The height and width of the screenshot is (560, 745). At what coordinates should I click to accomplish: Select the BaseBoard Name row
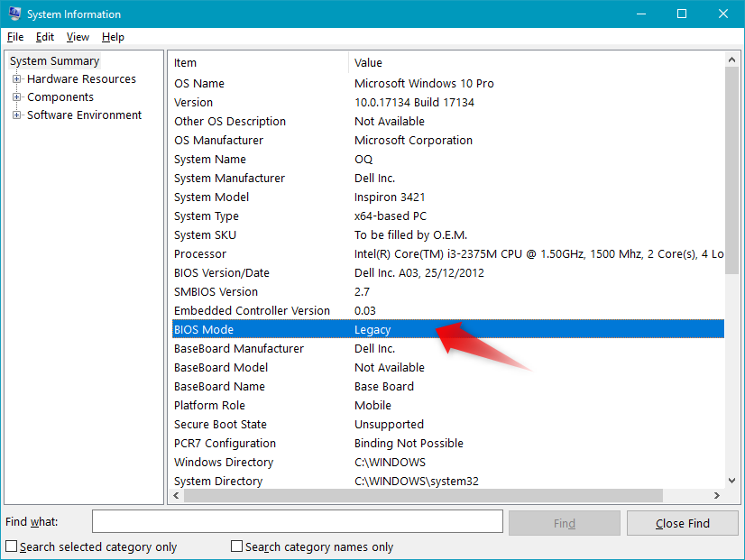(x=448, y=387)
